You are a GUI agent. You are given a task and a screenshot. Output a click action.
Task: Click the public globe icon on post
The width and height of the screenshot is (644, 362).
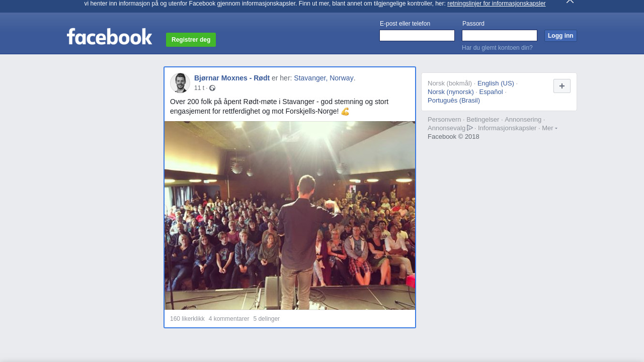(x=212, y=88)
